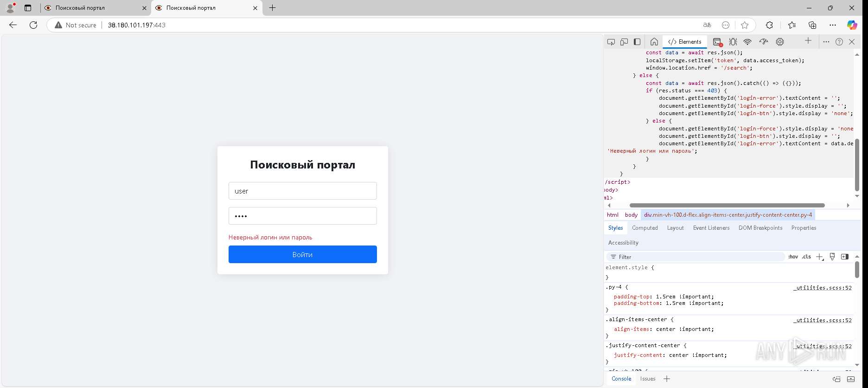Open Memory chip tool icon
The image size is (868, 388).
pos(780,42)
